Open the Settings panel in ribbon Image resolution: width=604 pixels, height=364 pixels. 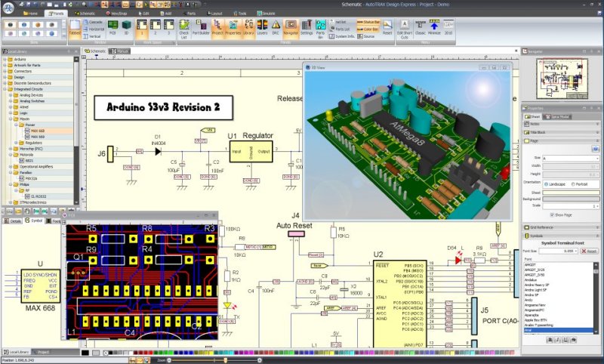coord(307,28)
